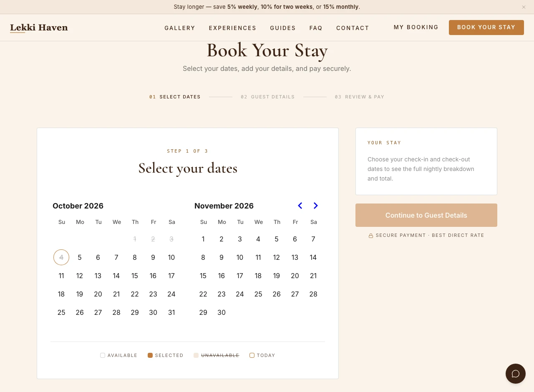Open the Contact page
The width and height of the screenshot is (534, 392).
click(353, 28)
